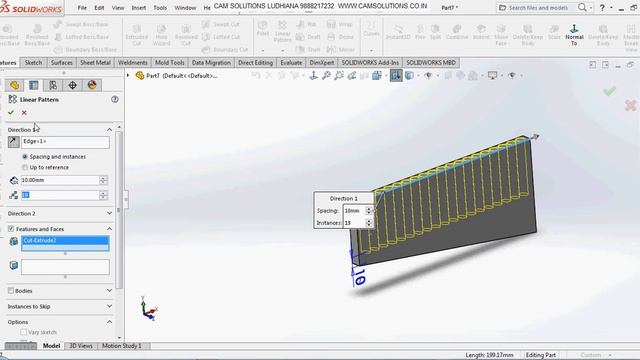Adjust the spacing field spinner arrows
640x360 pixels.
[x=103, y=180]
